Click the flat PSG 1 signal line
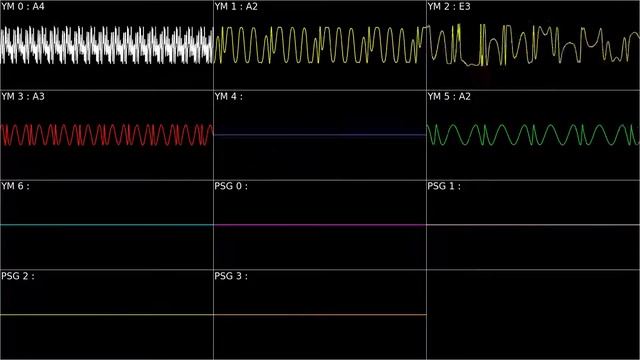The width and height of the screenshot is (640, 360). (x=533, y=224)
